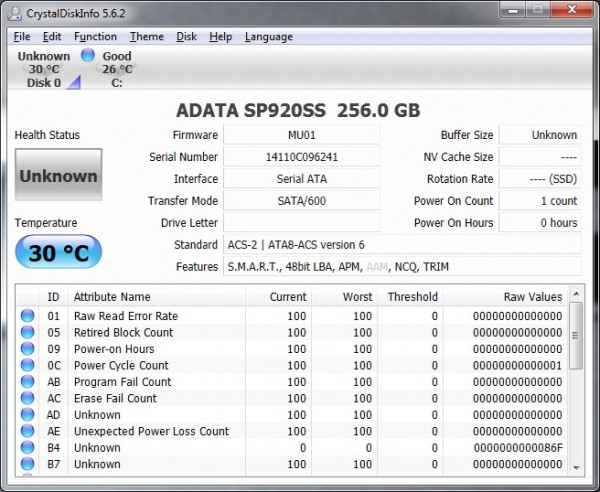Select the Program Fail Count attribute name
Image resolution: width=600 pixels, height=492 pixels.
tap(122, 382)
